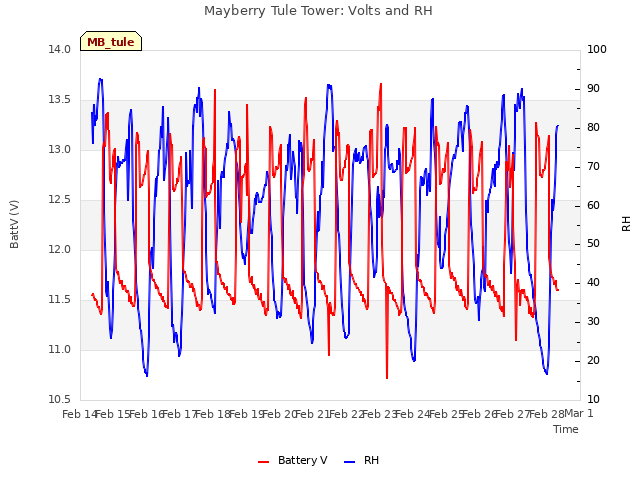The image size is (640, 480).
Task: Click the 70 tick on RH axis
Action: pyautogui.click(x=593, y=167)
